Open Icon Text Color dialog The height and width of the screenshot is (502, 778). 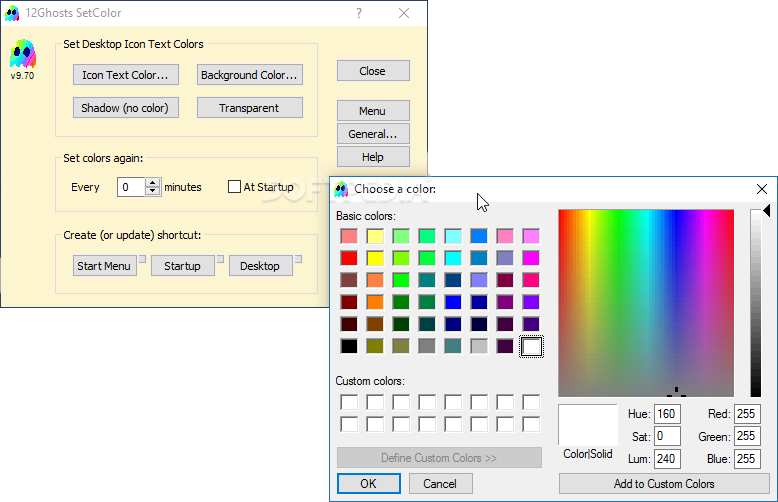pos(126,75)
